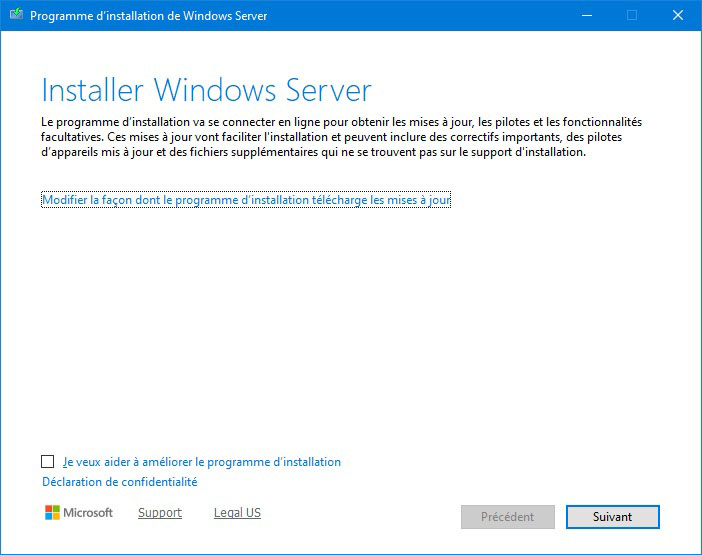The image size is (702, 555).
Task: Open 'Modifier la façon dont le programme' link
Action: point(246,200)
